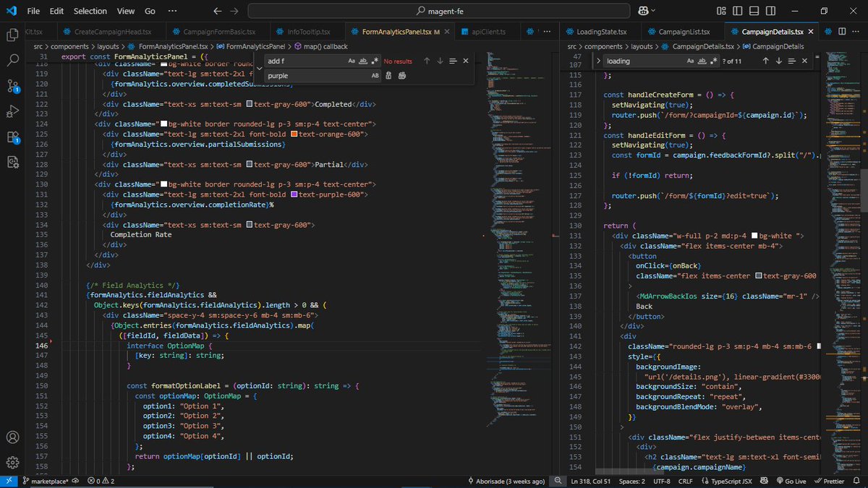
Task: Close the left editor find widget
Action: (x=466, y=61)
